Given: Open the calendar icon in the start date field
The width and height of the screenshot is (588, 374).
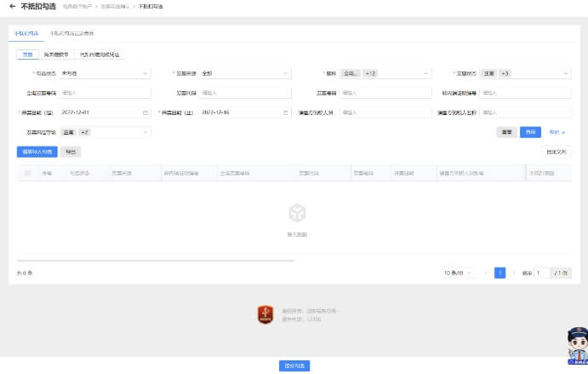Looking at the screenshot, I should 145,112.
